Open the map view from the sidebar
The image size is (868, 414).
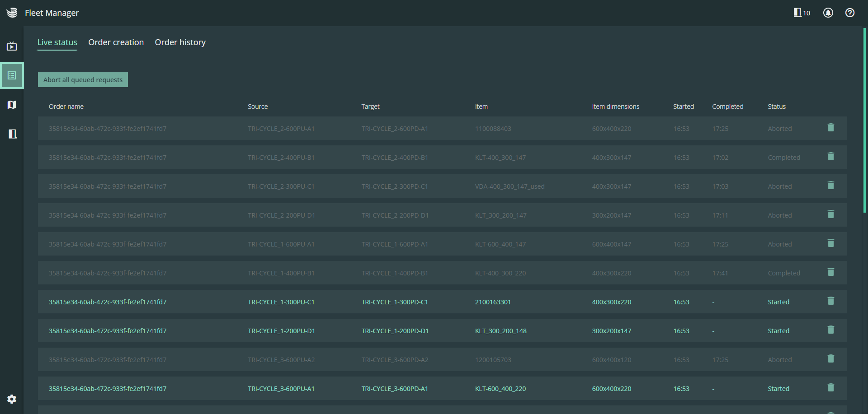pos(12,105)
